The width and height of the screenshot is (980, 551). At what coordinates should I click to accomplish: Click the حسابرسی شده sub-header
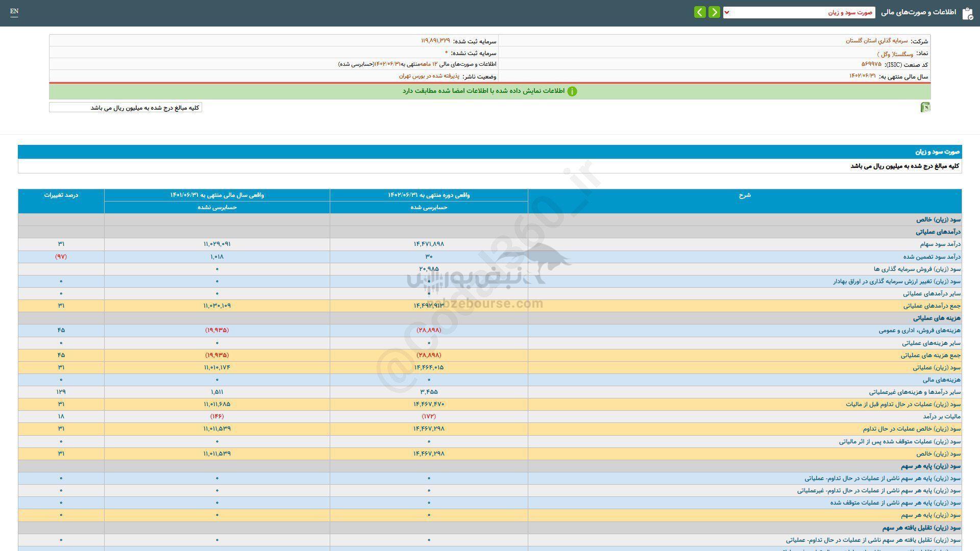pyautogui.click(x=429, y=208)
